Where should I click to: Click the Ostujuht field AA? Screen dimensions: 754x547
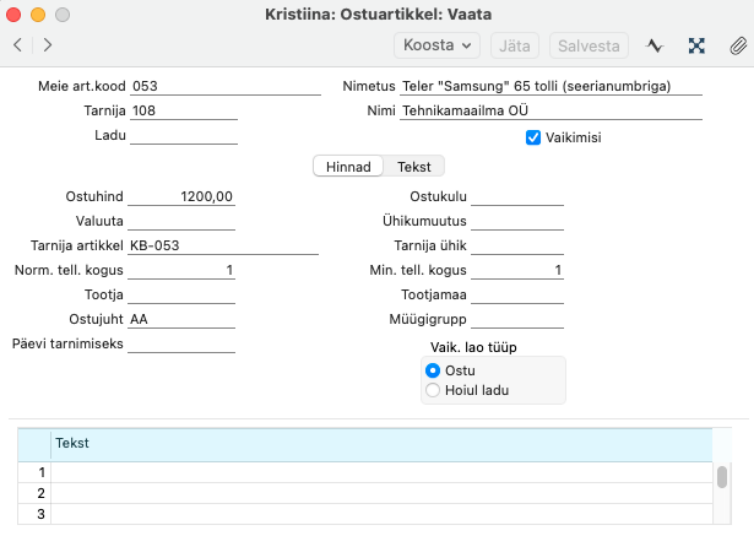point(181,319)
